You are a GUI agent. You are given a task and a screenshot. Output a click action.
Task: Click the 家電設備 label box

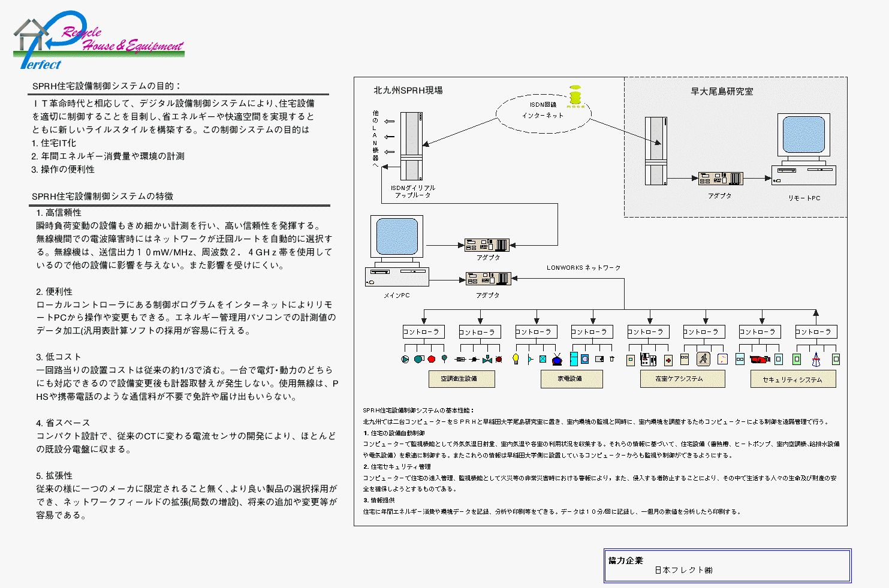[x=572, y=379]
